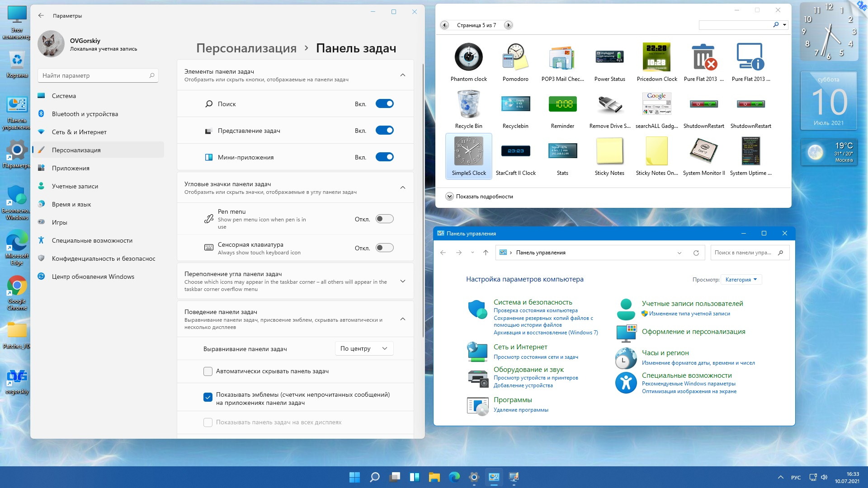Open Bluetooth and devices settings section
This screenshot has height=488, width=868.
point(85,114)
